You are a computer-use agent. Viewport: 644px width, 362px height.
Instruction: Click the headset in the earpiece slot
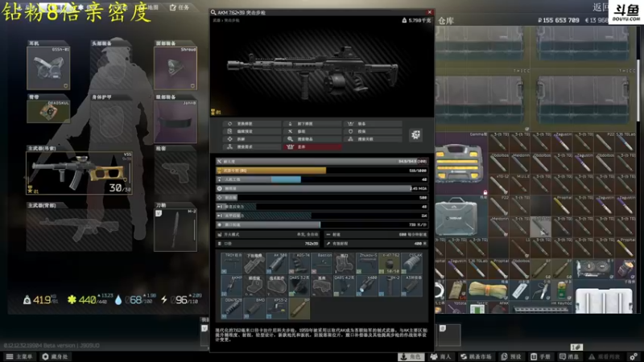pos(48,68)
